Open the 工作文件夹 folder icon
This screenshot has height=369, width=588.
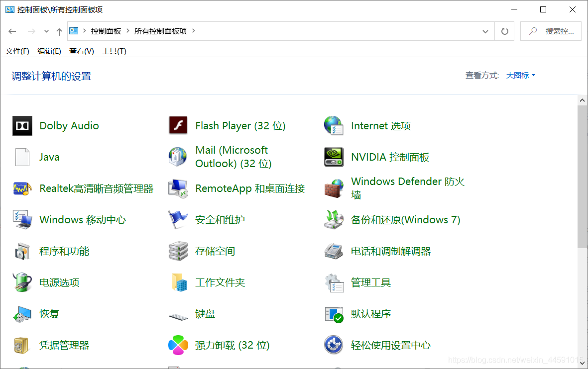click(x=179, y=282)
